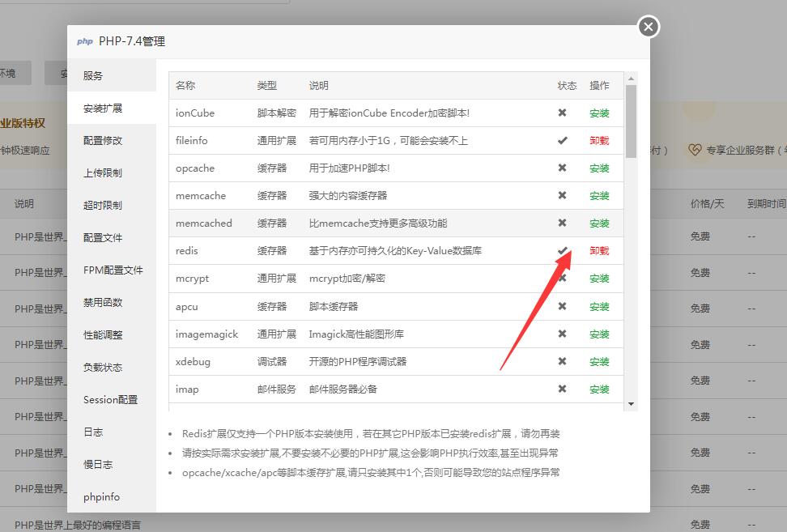Click the cross status icon for imap
This screenshot has width=787, height=532.
(x=563, y=389)
